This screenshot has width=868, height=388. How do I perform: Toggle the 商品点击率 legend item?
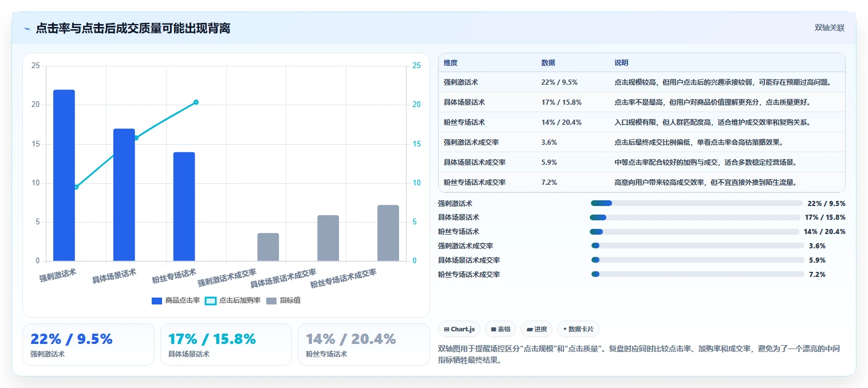point(176,300)
